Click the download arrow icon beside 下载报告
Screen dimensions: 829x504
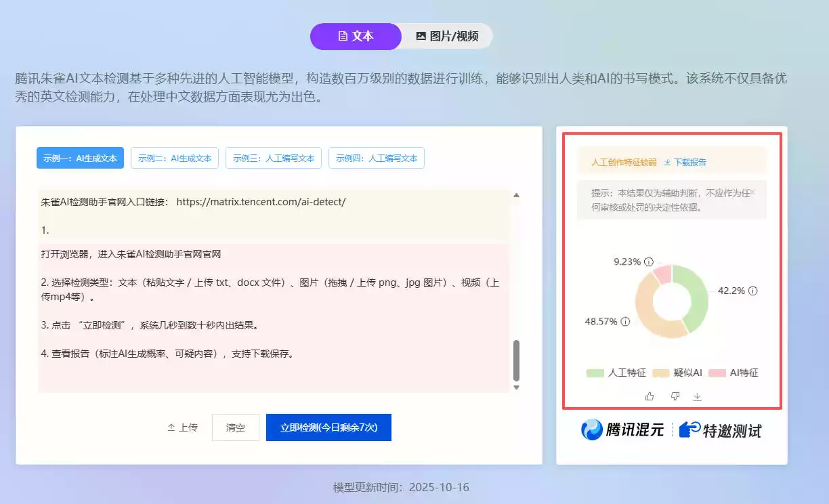(x=667, y=163)
